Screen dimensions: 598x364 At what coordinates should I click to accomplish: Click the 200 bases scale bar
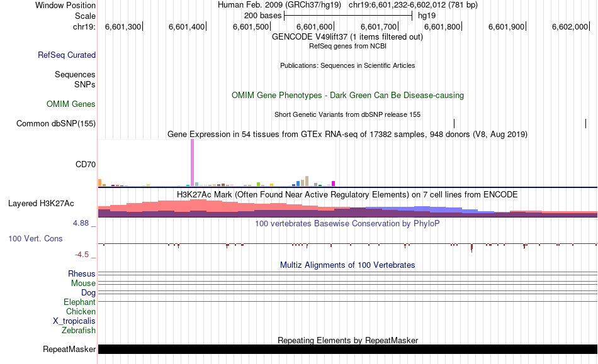[348, 16]
